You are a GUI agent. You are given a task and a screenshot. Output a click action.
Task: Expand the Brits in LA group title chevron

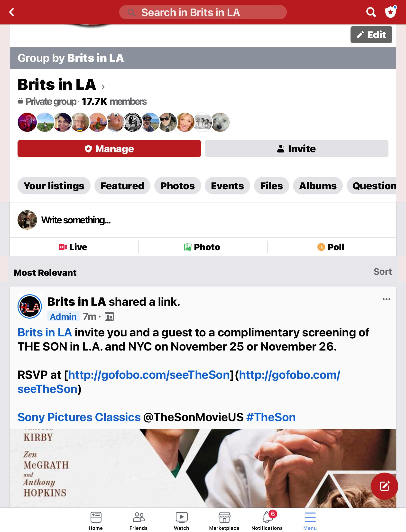[x=103, y=87]
